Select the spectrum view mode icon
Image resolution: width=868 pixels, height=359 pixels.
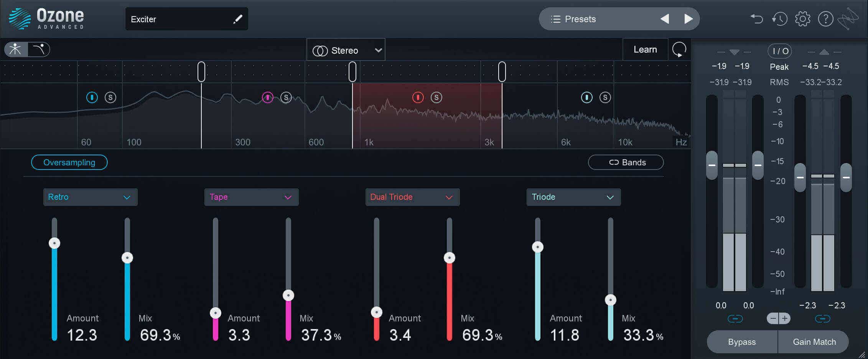[x=16, y=49]
